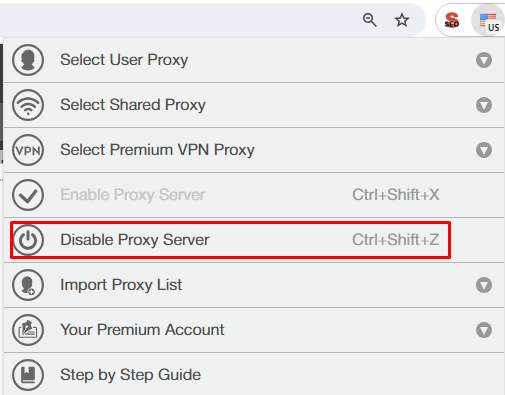Viewport: 505px width, 395px height.
Task: Click the checkmark icon for Enable Proxy Server
Action: 28,195
